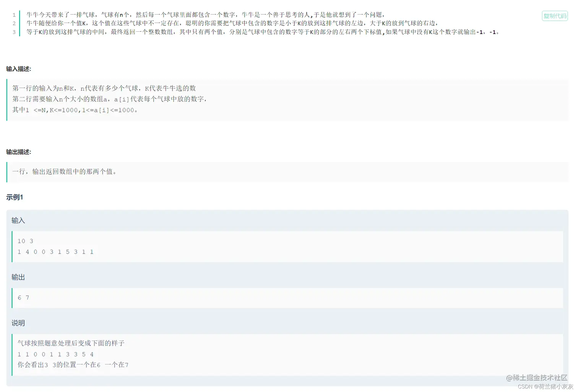Click the 输入描述 heading

click(x=19, y=69)
